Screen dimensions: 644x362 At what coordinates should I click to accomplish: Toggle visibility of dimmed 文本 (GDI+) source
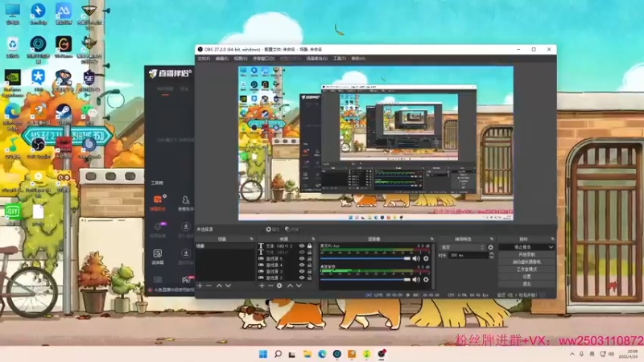[x=302, y=252]
